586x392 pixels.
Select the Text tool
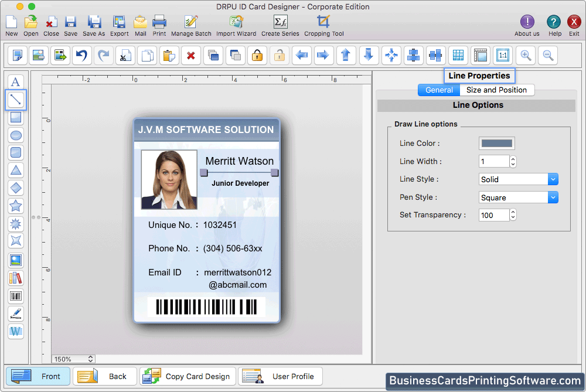pyautogui.click(x=16, y=82)
